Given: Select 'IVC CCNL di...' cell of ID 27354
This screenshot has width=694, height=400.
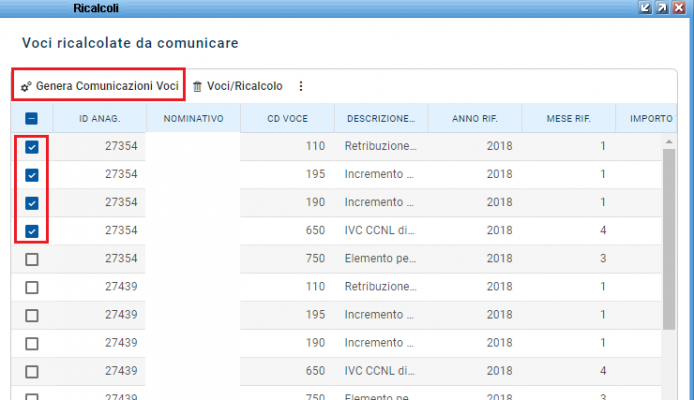Looking at the screenshot, I should click(380, 230).
